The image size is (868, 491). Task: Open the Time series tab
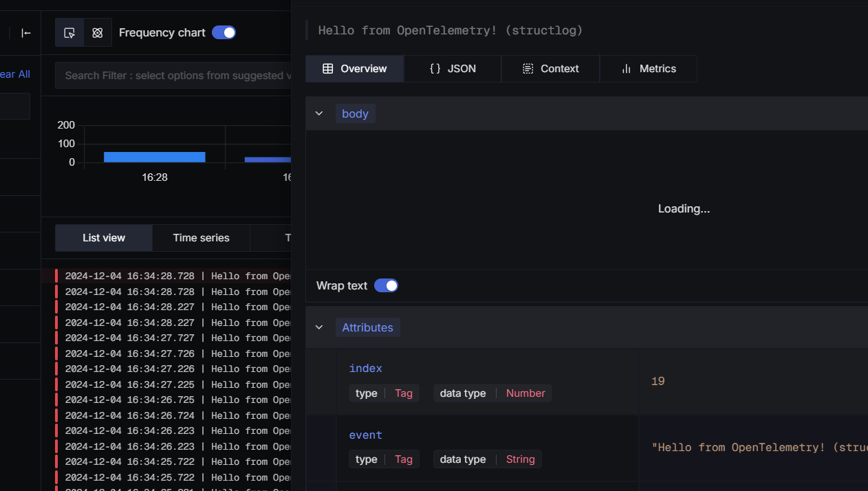click(201, 238)
